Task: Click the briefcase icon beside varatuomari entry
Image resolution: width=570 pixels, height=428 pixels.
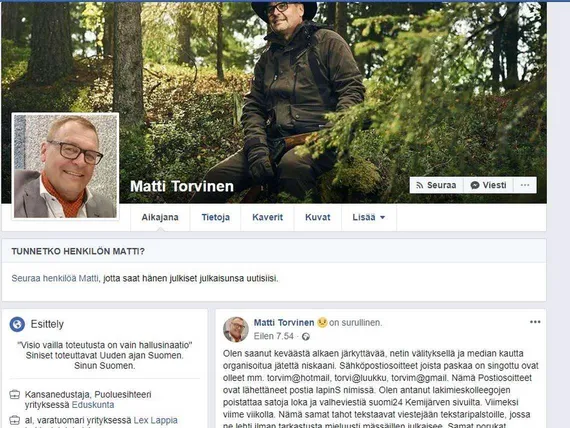Action: tap(15, 420)
